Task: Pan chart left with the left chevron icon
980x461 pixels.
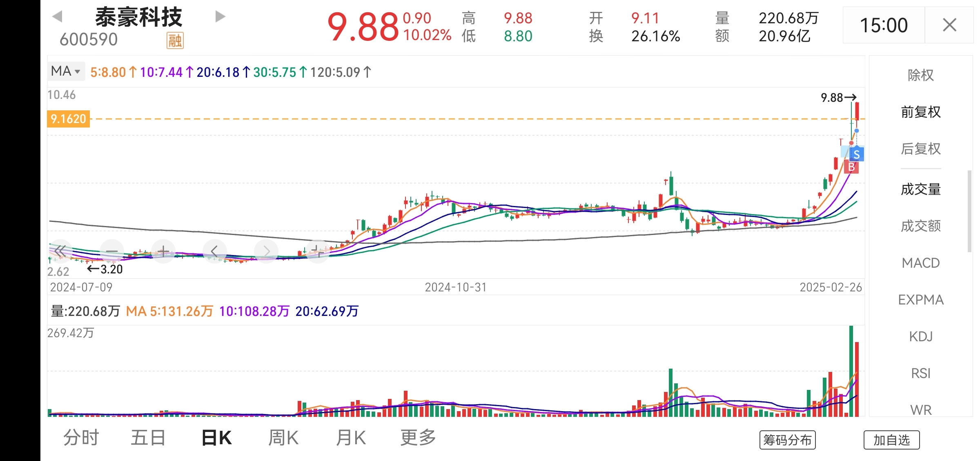Action: pos(214,251)
